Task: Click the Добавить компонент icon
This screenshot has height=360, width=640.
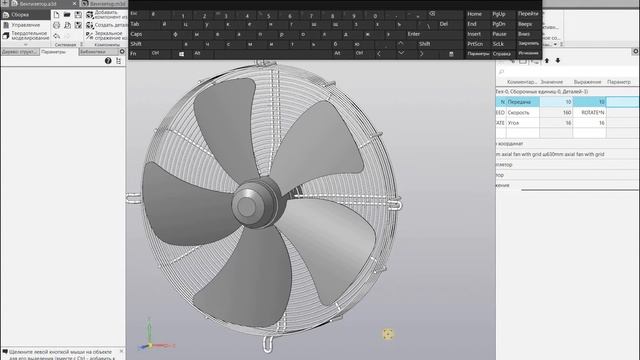Action: point(89,15)
